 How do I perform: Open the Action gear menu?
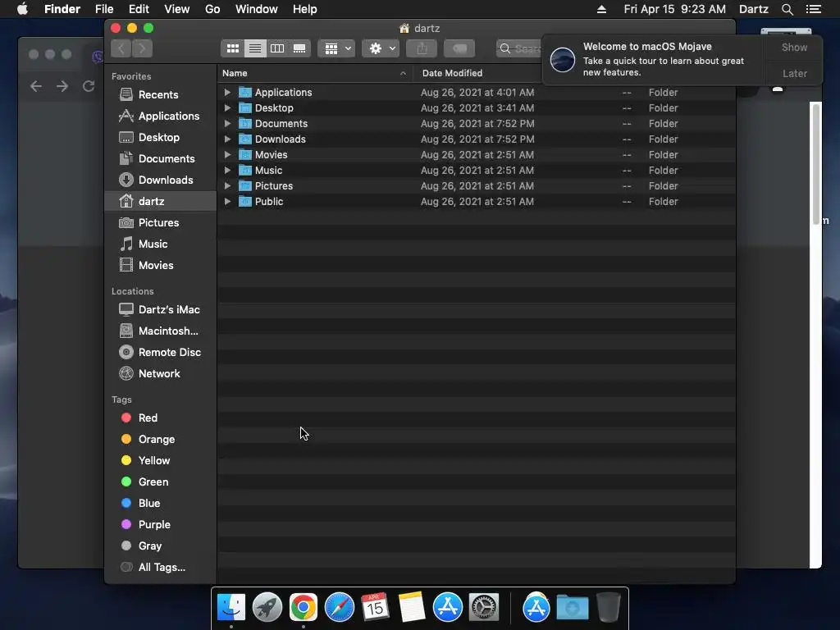coord(381,48)
